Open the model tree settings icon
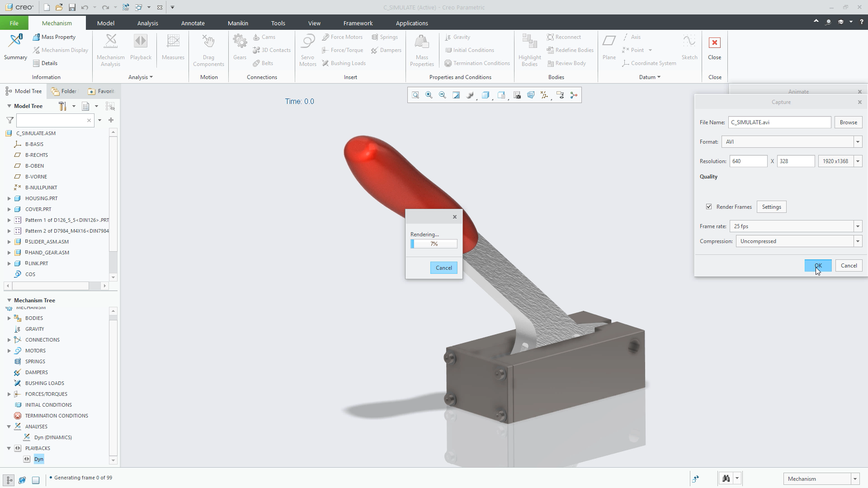 63,106
